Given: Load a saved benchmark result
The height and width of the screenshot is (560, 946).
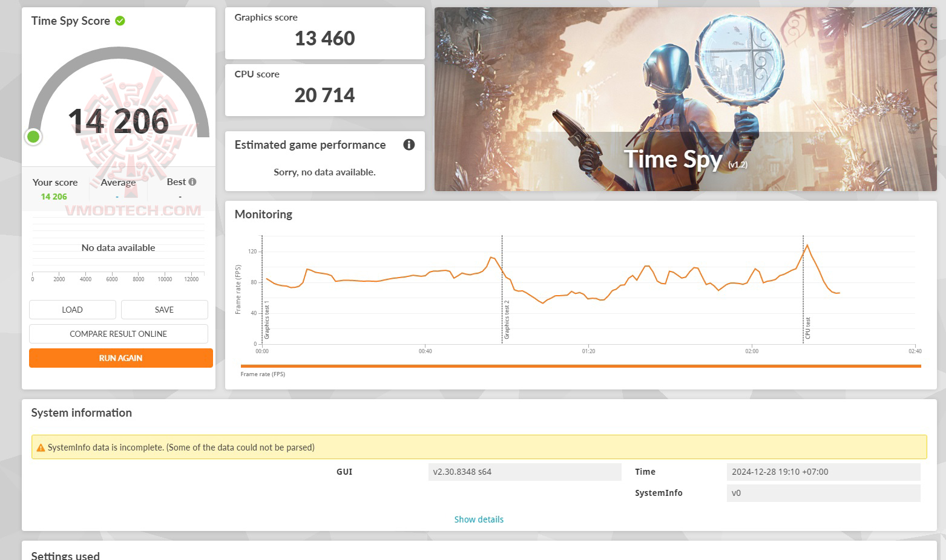Looking at the screenshot, I should 73,310.
